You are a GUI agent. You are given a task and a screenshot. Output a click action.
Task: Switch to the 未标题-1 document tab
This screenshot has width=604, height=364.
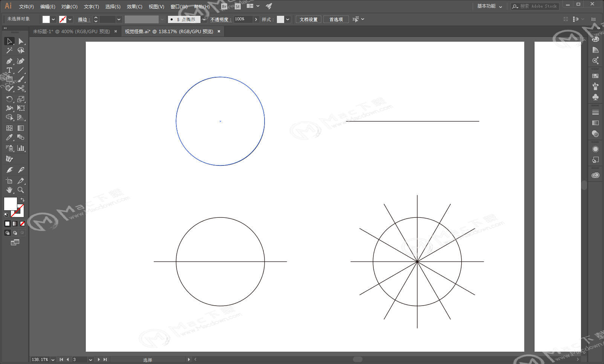click(71, 32)
